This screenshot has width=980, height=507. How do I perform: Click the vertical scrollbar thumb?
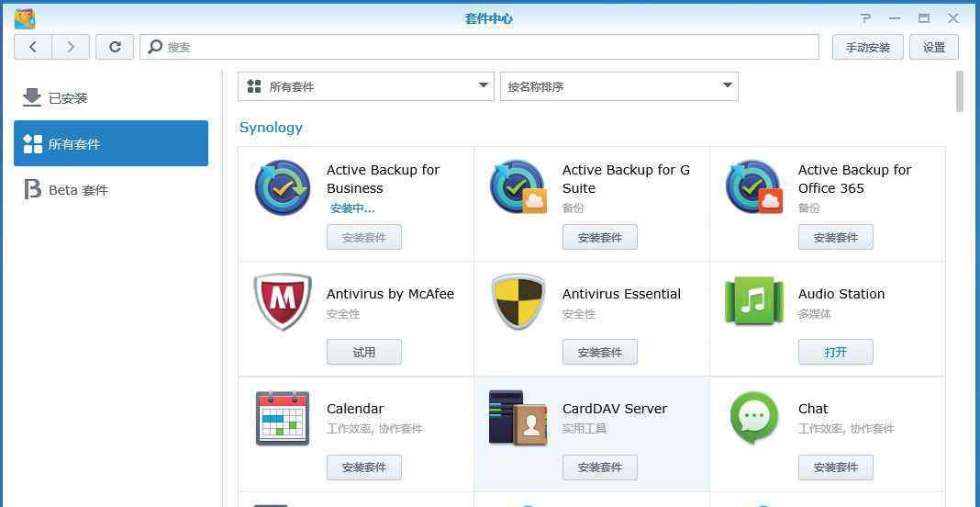(960, 91)
